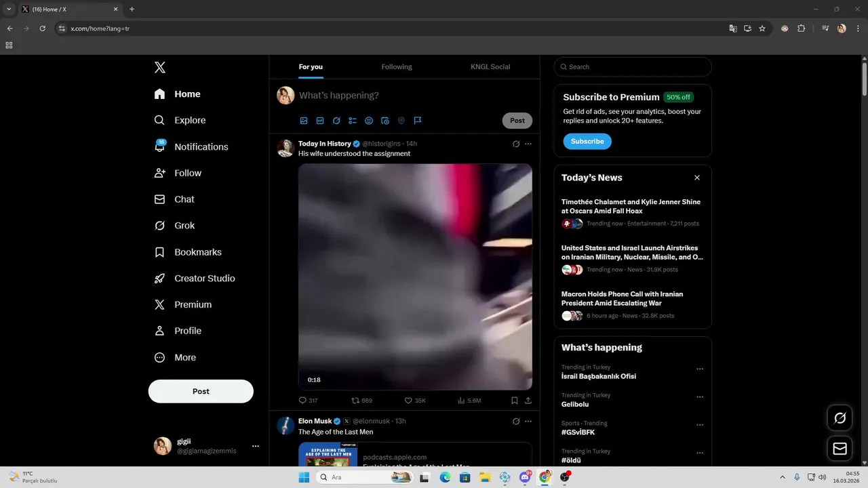Click the X logo in the sidebar
This screenshot has width=868, height=488.
tap(159, 67)
